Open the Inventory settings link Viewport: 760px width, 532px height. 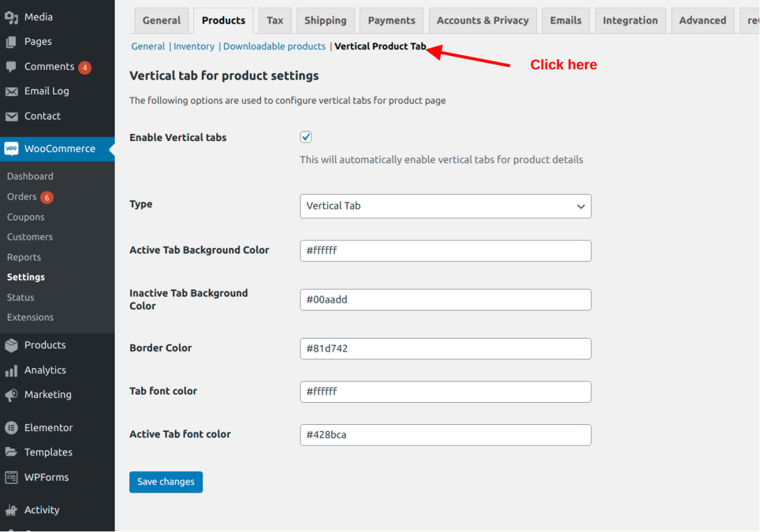click(x=194, y=46)
